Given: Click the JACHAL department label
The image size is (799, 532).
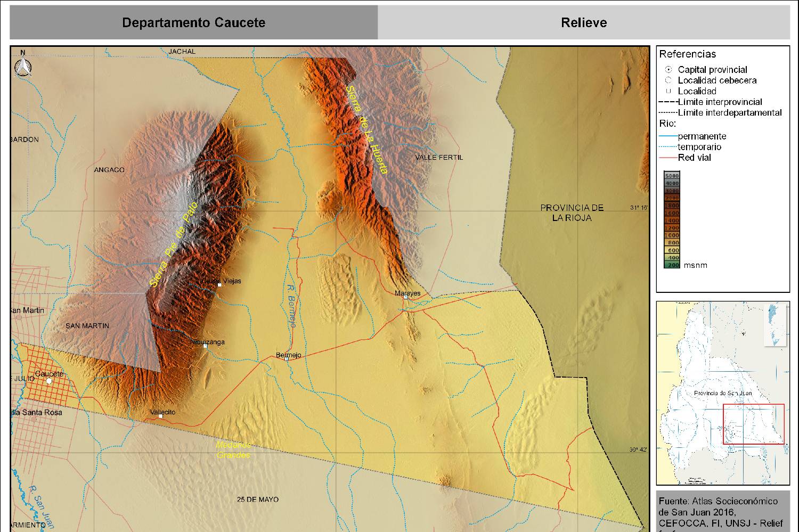Looking at the screenshot, I should pyautogui.click(x=182, y=52).
